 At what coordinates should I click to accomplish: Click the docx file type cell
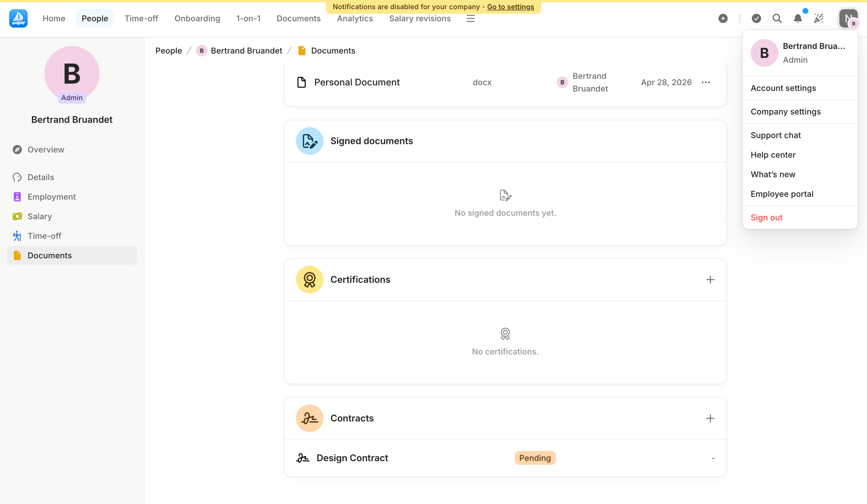[482, 82]
